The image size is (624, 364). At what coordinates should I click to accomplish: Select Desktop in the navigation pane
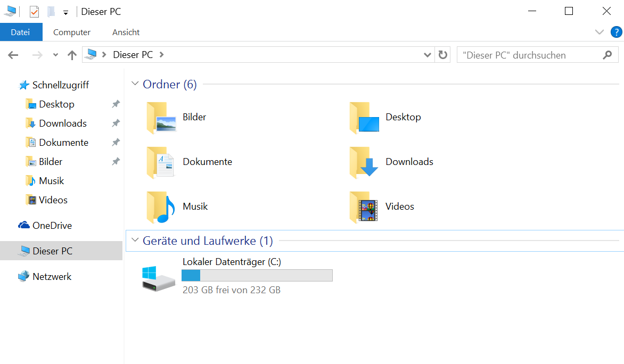click(56, 104)
